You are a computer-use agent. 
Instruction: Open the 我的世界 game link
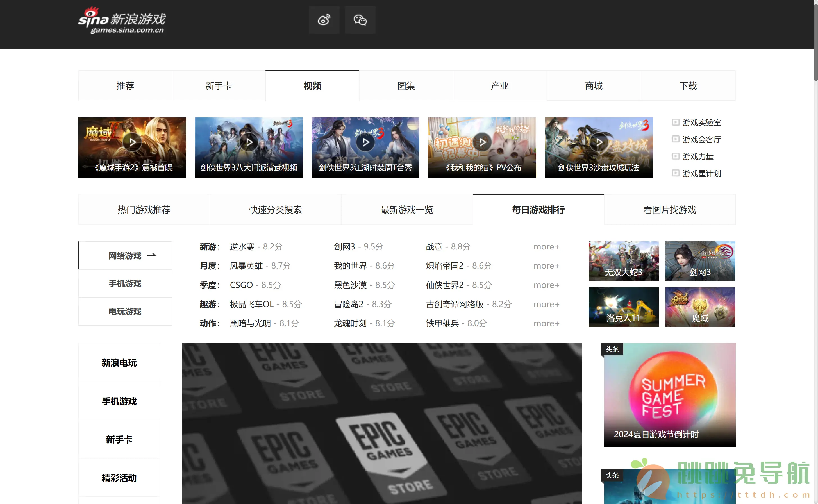coord(350,266)
